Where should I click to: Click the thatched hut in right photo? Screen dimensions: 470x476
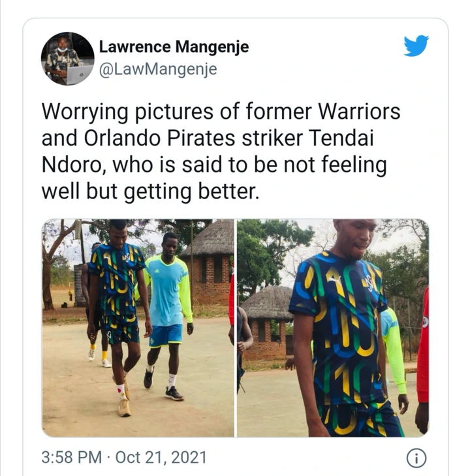point(267,322)
